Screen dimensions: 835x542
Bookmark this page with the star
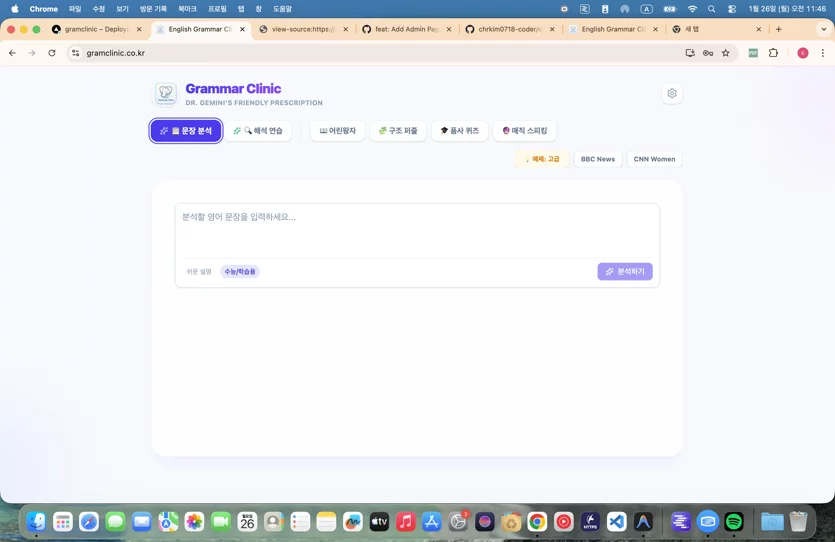pos(725,53)
